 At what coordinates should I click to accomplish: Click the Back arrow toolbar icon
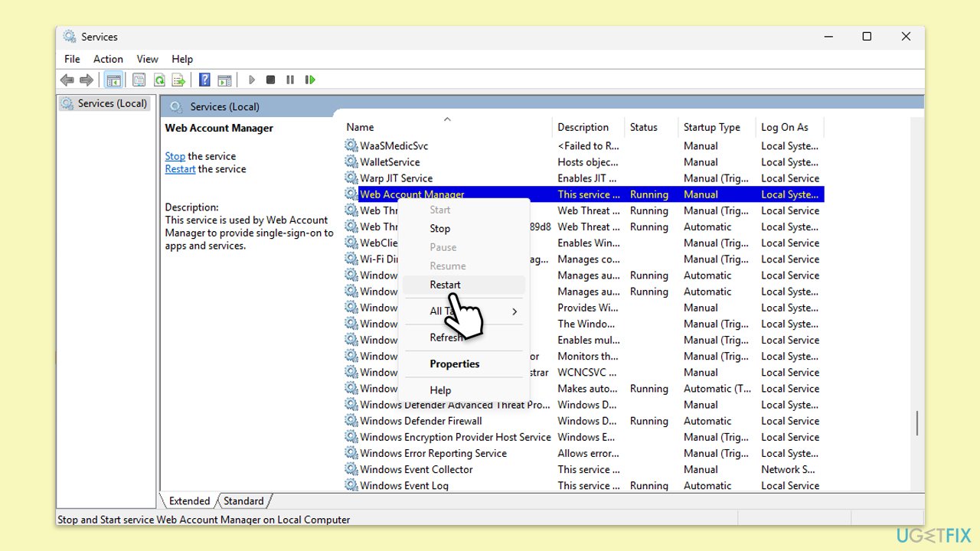point(67,80)
